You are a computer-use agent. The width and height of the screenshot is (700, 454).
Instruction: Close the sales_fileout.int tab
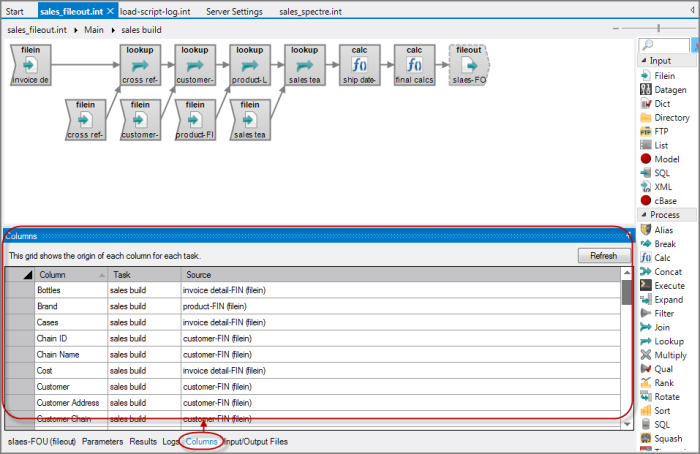click(x=110, y=12)
